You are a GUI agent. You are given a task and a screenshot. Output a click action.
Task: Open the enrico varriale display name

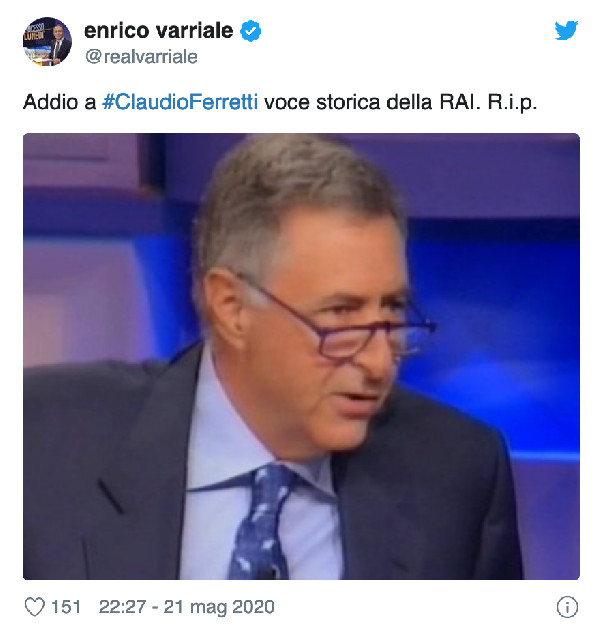158,31
